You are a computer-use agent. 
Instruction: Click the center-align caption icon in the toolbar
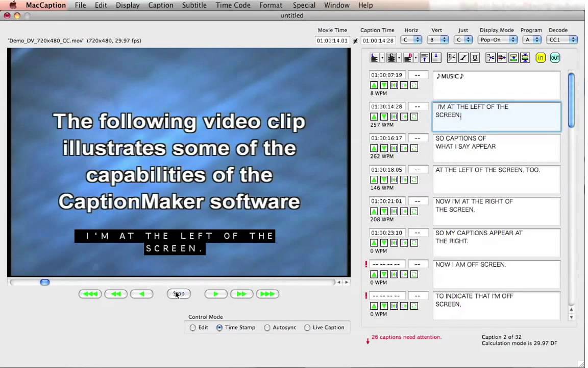point(391,57)
